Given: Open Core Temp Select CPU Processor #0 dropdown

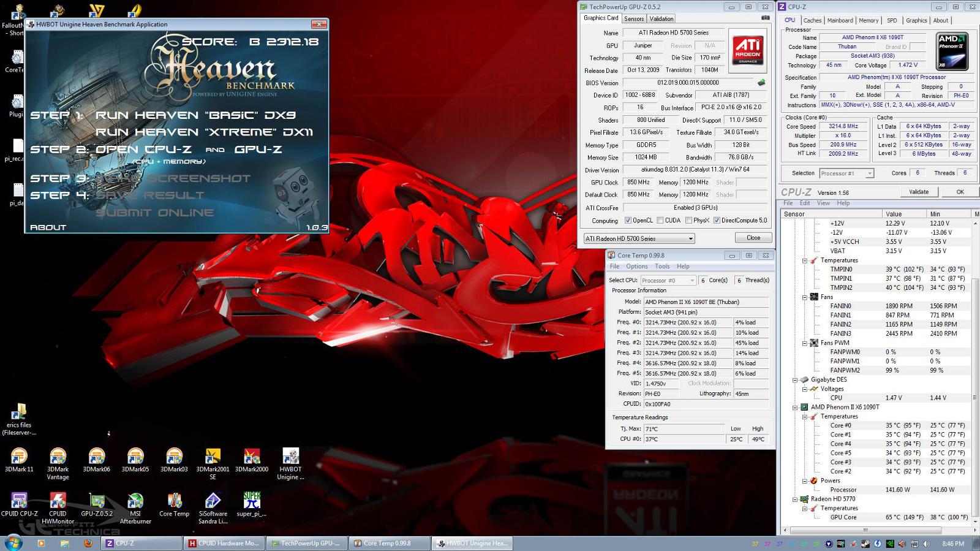Looking at the screenshot, I should (668, 280).
